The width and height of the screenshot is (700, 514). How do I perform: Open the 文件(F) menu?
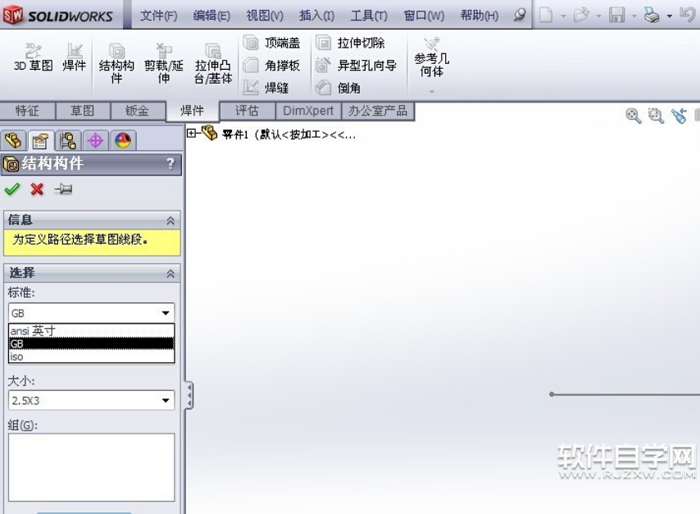coord(158,16)
